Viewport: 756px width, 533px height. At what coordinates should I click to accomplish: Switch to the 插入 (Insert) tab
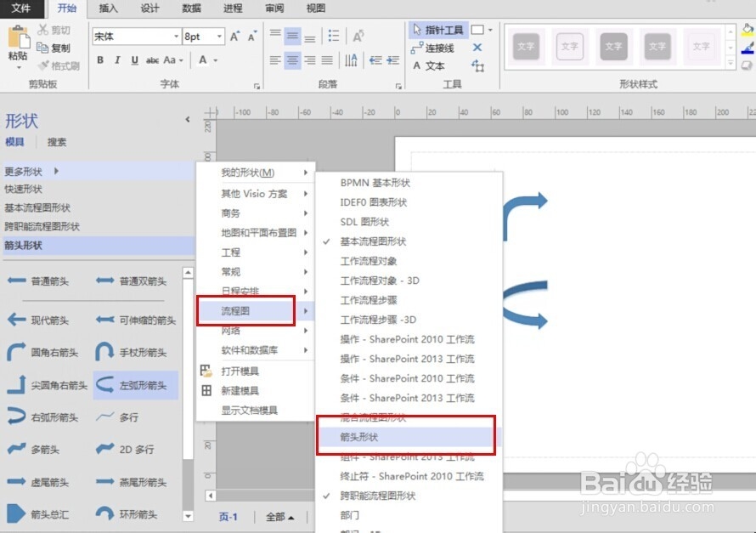pyautogui.click(x=108, y=9)
